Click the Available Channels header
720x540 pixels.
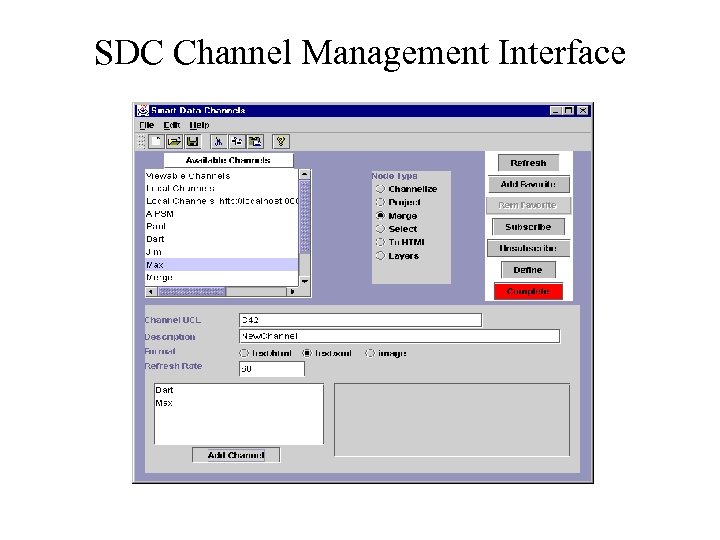228,160
